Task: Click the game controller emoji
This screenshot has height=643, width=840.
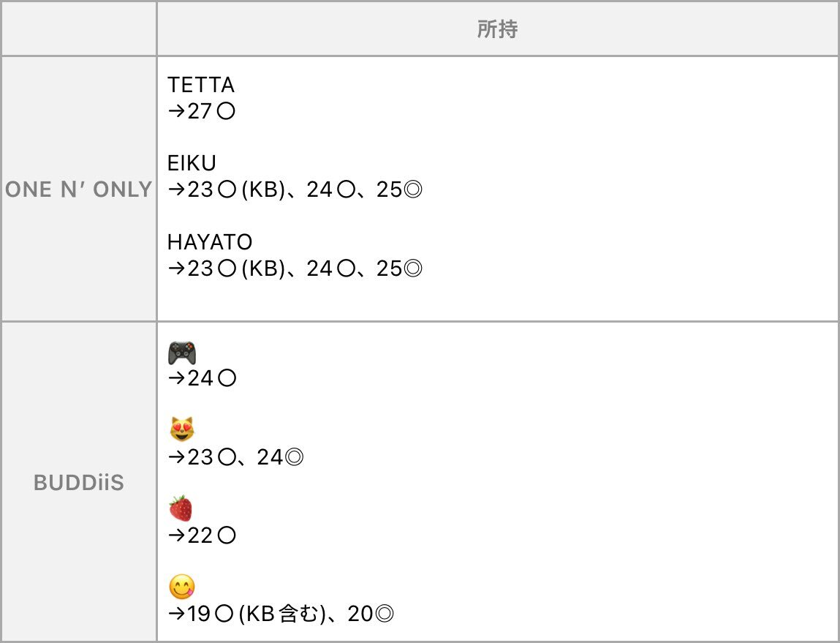Action: (182, 353)
